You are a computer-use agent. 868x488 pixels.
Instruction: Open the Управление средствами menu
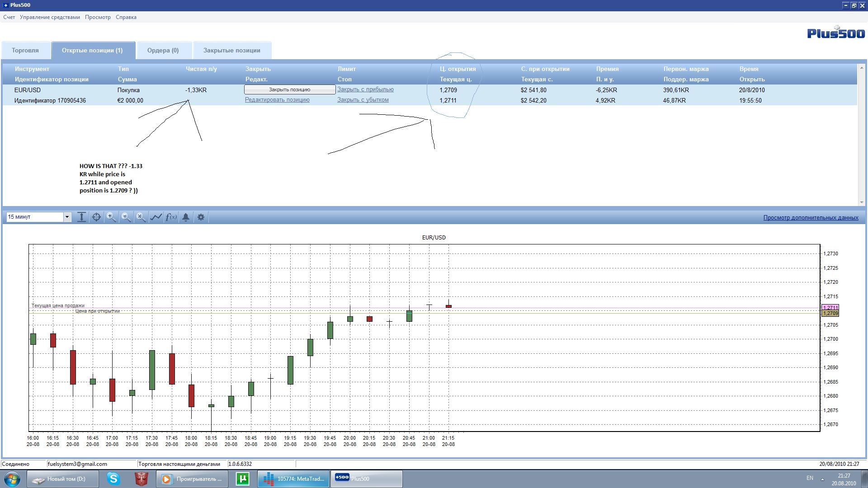click(x=50, y=17)
